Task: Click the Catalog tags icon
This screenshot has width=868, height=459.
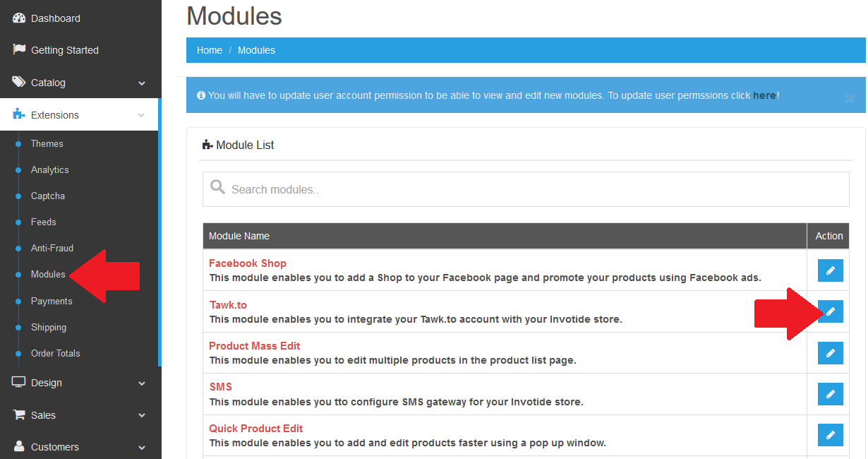Action: [x=19, y=83]
